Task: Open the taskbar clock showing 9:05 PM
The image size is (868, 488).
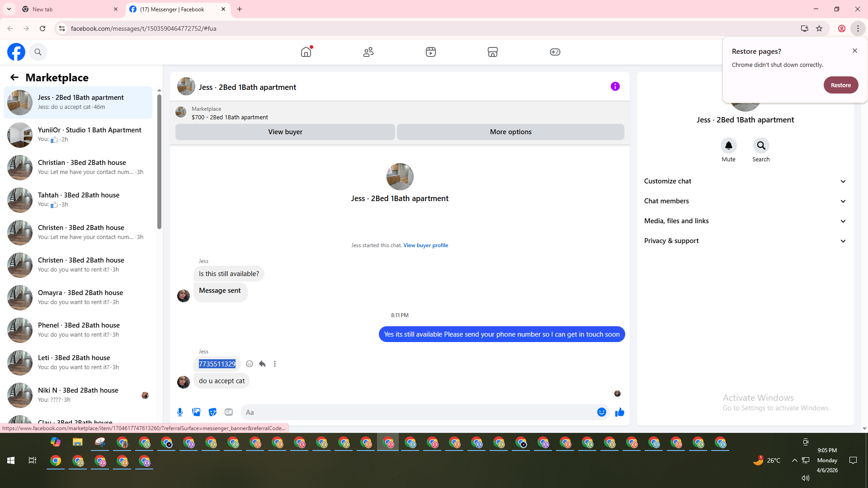Action: point(827,460)
